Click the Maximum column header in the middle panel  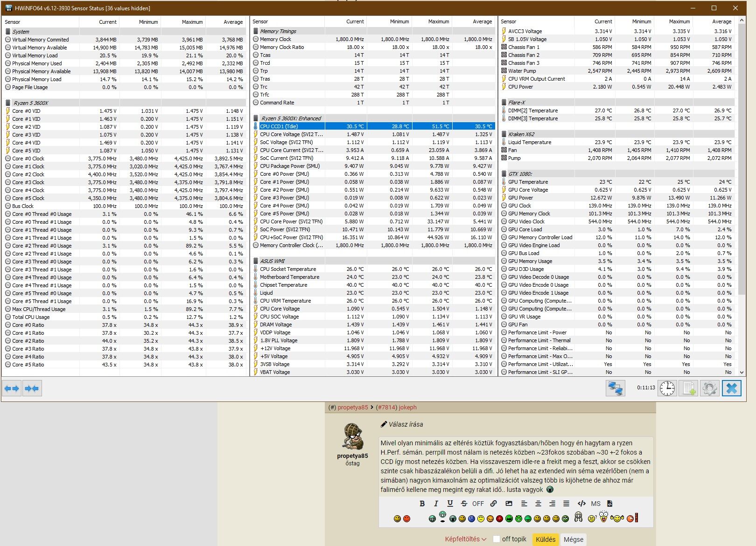coord(433,21)
